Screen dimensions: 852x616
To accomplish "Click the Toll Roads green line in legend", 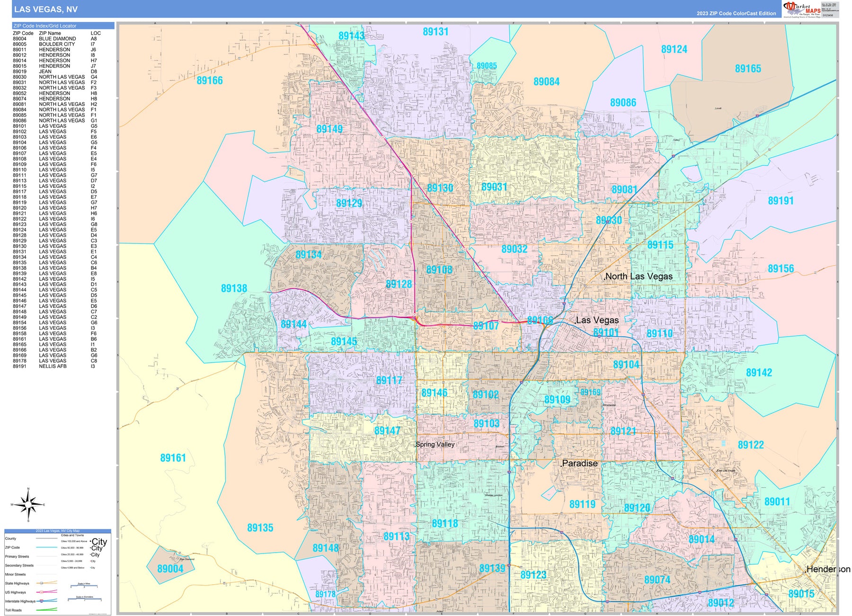I will click(46, 610).
